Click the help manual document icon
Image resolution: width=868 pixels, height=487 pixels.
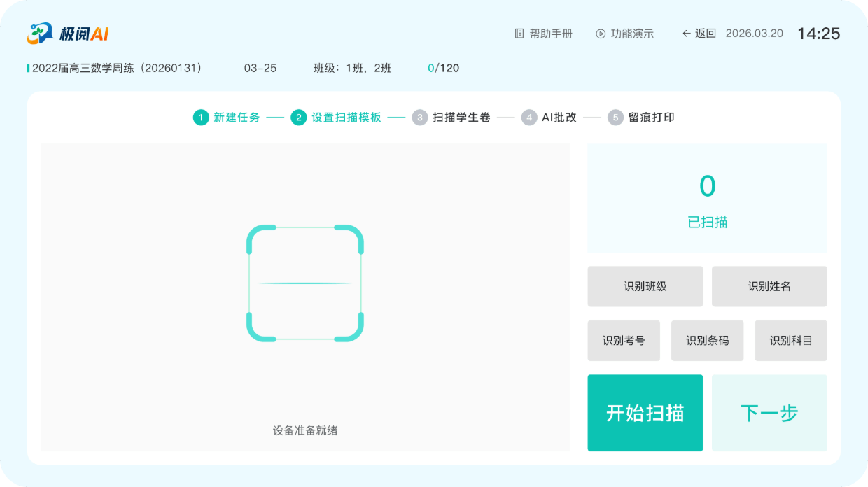[x=519, y=34]
